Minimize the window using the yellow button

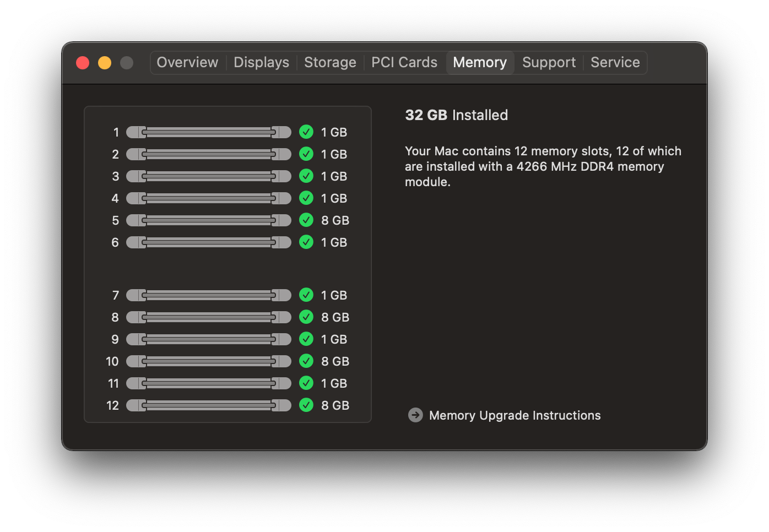[x=105, y=63]
